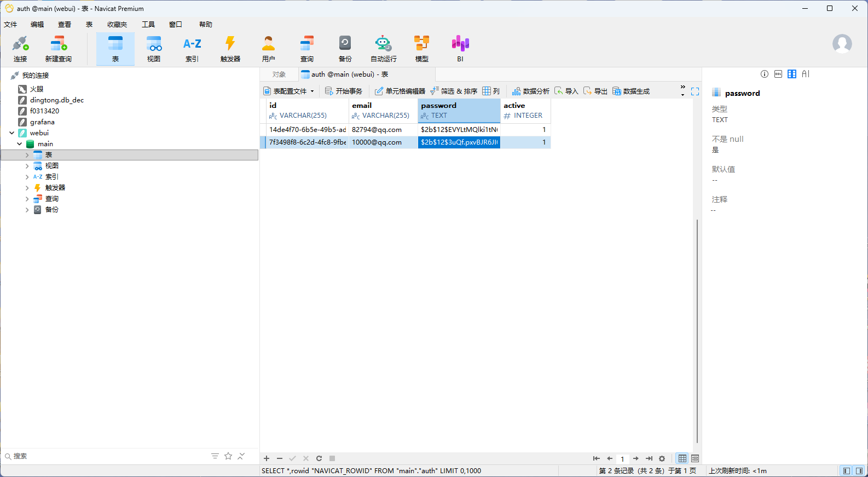Click the search field in the left sidebar
The width and height of the screenshot is (868, 477).
point(109,456)
